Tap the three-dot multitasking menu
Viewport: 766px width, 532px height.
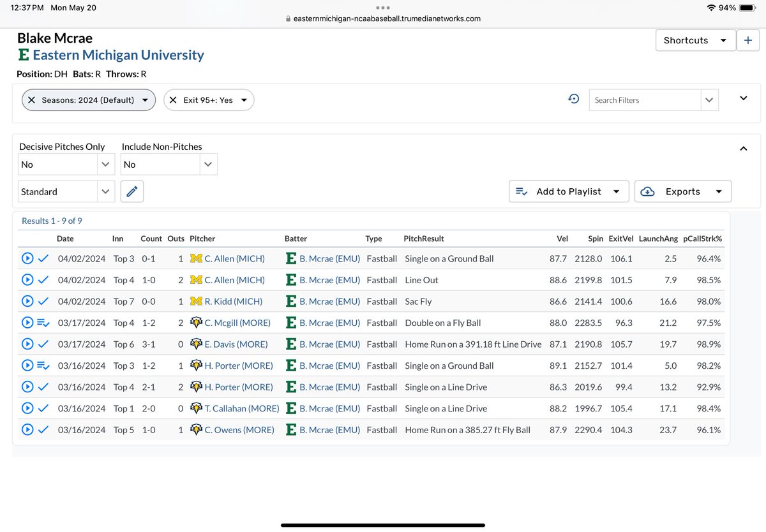[382, 8]
